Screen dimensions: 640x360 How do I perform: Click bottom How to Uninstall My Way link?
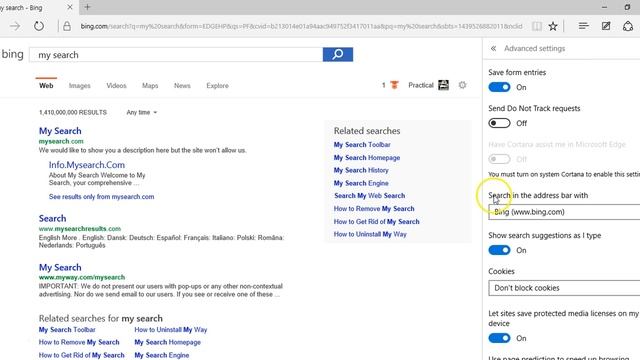tap(171, 330)
